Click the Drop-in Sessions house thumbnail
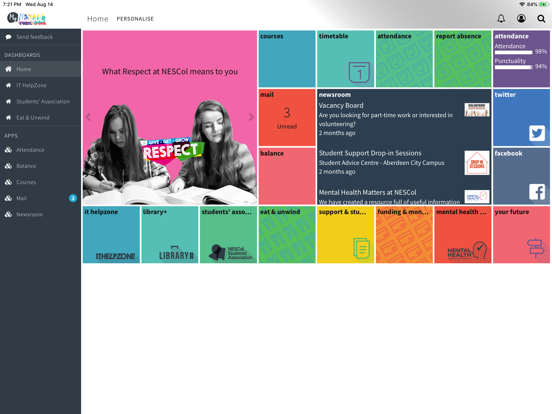This screenshot has width=552, height=414. 477,163
